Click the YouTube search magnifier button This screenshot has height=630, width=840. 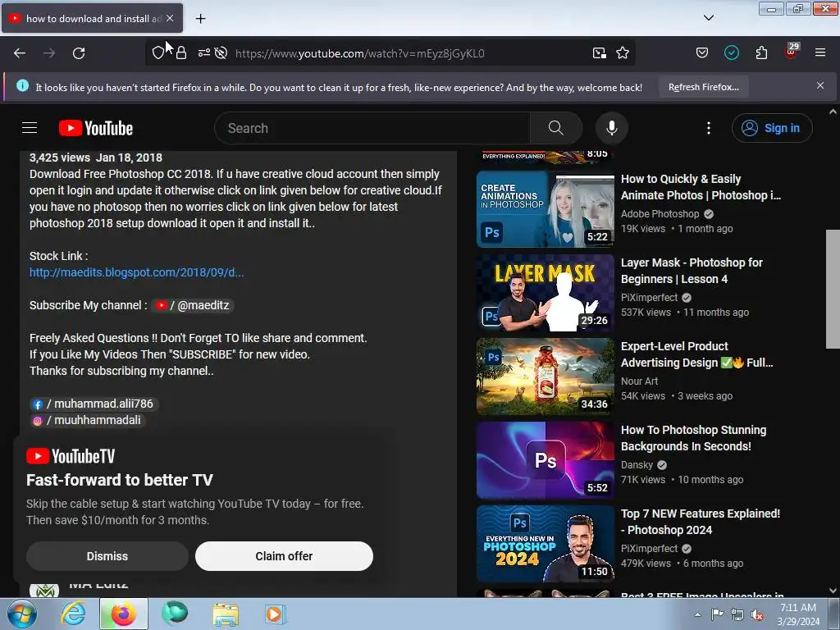pos(556,128)
